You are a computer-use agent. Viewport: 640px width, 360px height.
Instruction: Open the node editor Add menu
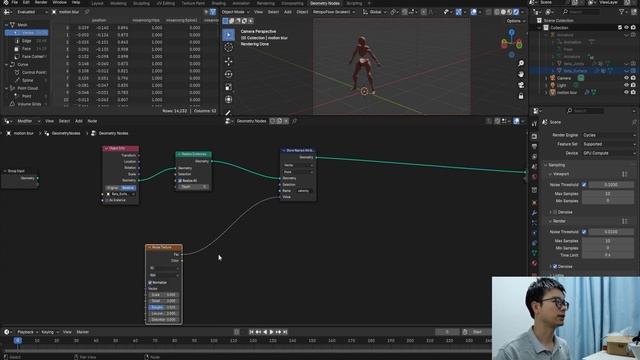tap(79, 121)
